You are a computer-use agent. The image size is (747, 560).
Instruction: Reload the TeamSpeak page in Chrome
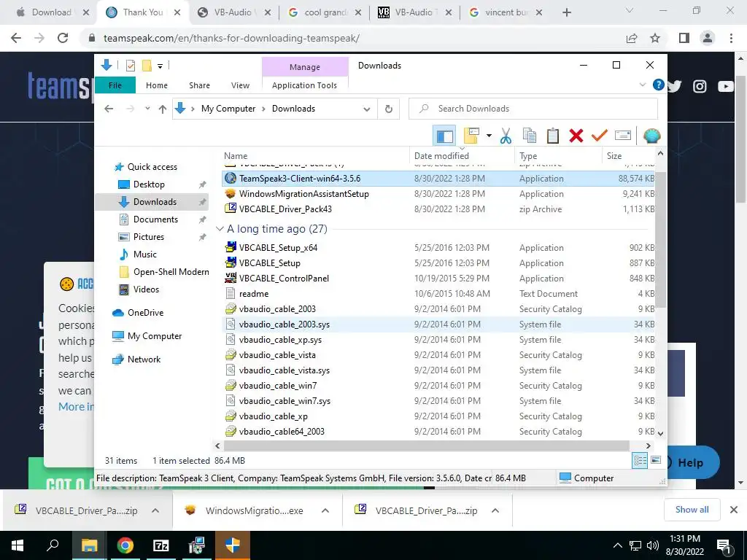pos(63,38)
